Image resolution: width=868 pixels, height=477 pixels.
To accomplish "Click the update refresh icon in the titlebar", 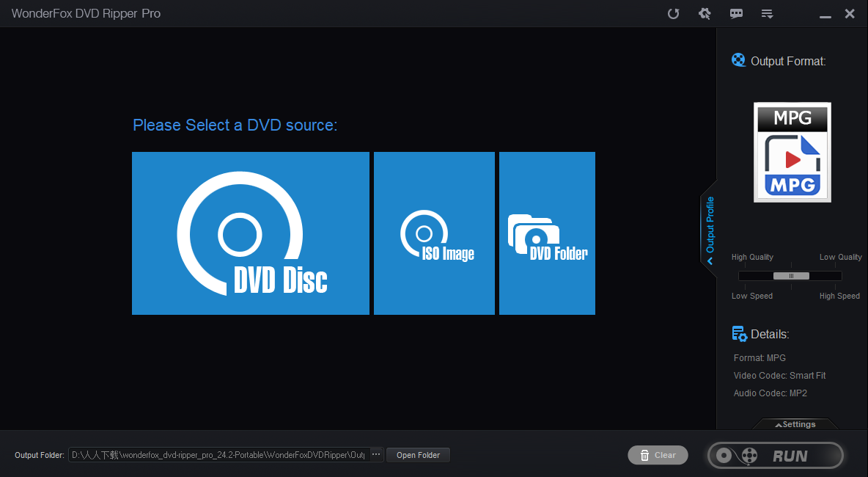I will [x=673, y=13].
